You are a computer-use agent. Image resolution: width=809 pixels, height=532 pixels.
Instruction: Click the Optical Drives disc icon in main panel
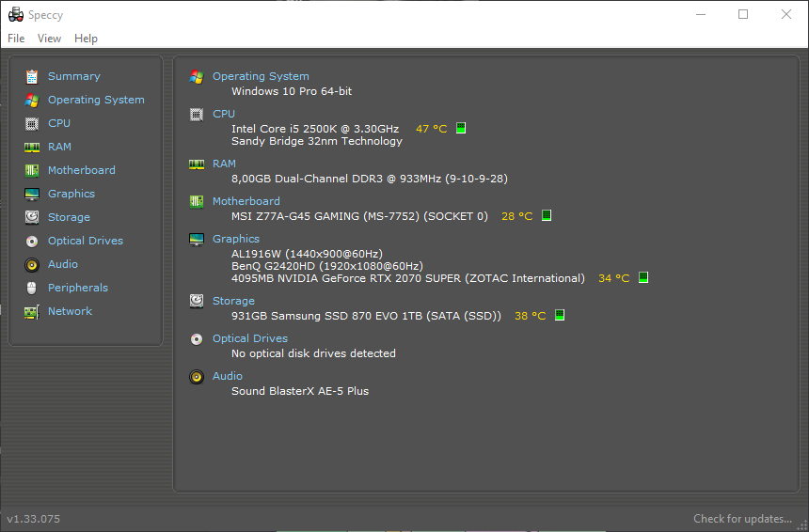[197, 339]
